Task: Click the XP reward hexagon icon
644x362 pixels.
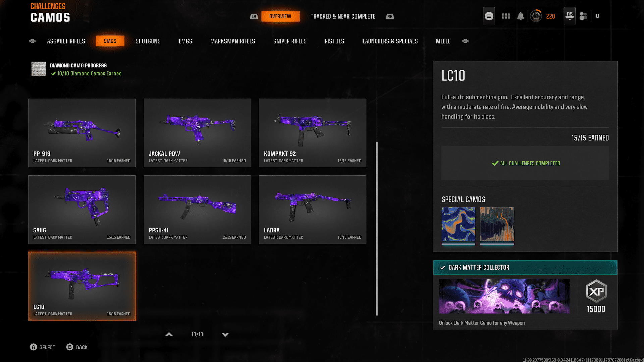Action: point(596,291)
